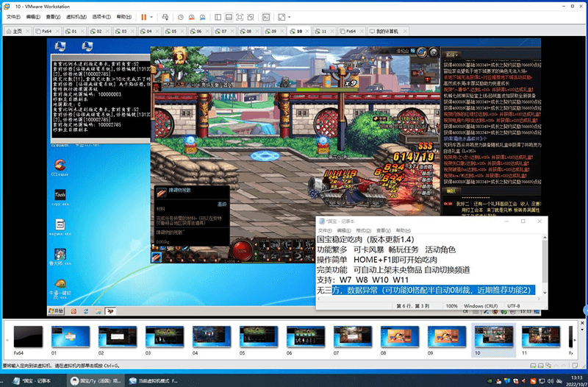588x387 pixels.
Task: Open the VMware 文件(F) menu
Action: 13,17
